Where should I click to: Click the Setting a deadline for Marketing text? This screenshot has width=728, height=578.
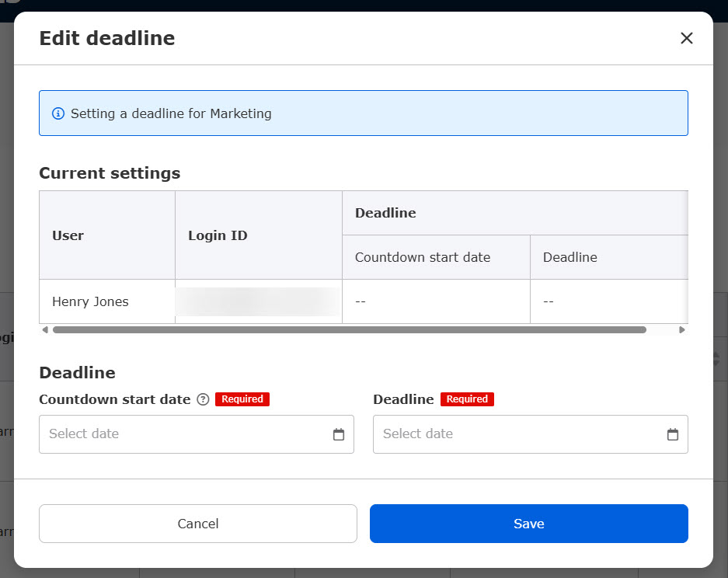tap(171, 113)
